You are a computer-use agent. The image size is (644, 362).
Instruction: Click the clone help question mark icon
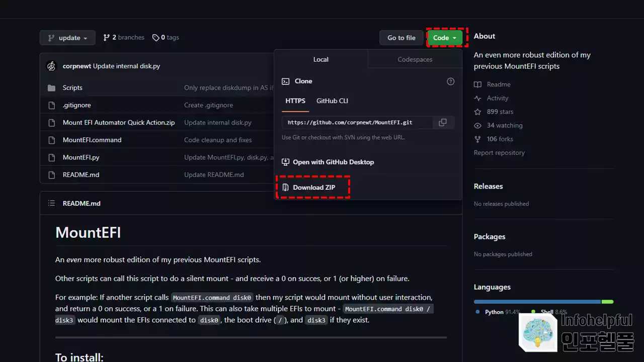tap(451, 81)
